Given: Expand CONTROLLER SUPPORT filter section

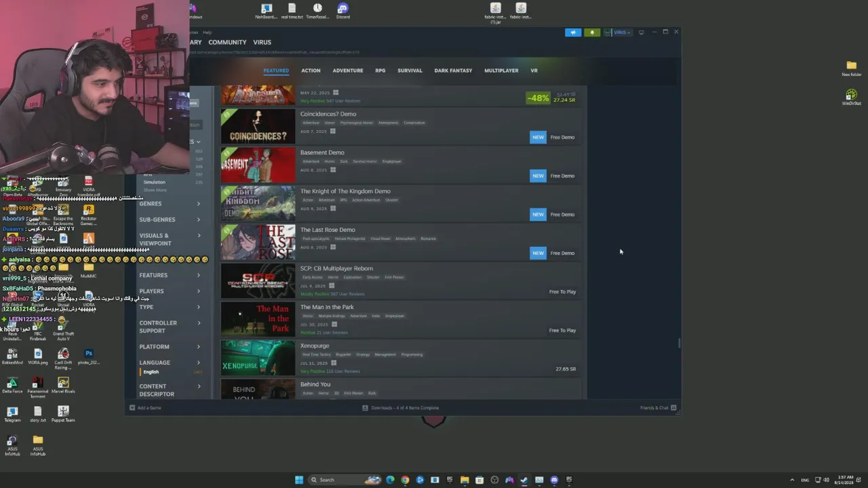Looking at the screenshot, I should pos(170,327).
